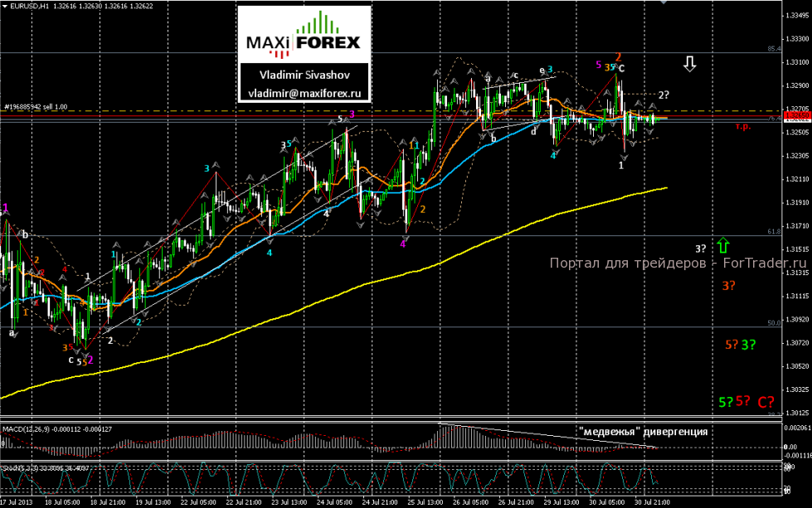The height and width of the screenshot is (508, 812).
Task: Click the vladimir@maxiforex.ru email text
Action: click(304, 94)
